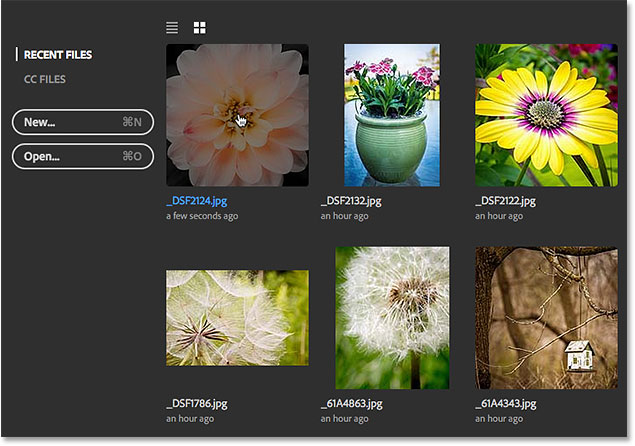Click 'an hour ago' under _DSF2132.jpg
This screenshot has height=446, width=635.
pyautogui.click(x=345, y=216)
